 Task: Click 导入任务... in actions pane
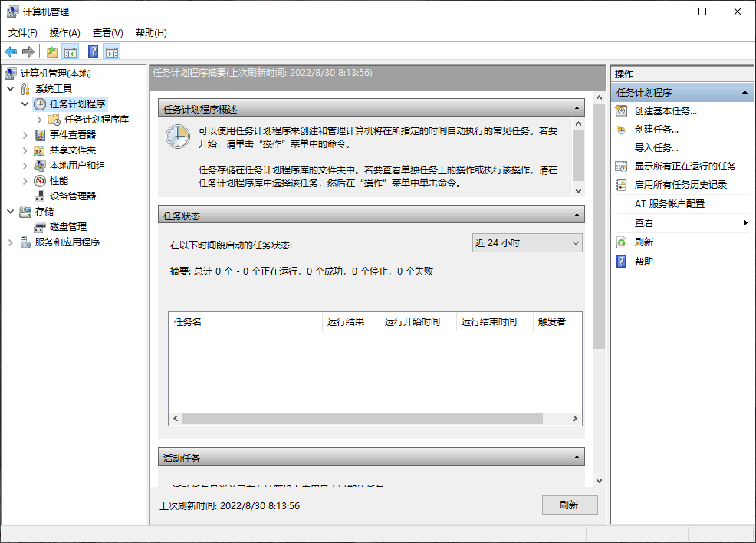point(656,147)
